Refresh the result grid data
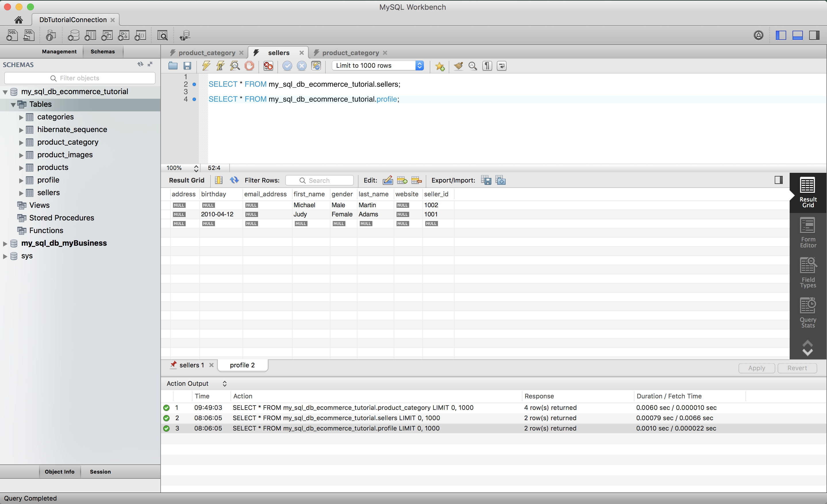This screenshot has width=827, height=504. [x=234, y=180]
